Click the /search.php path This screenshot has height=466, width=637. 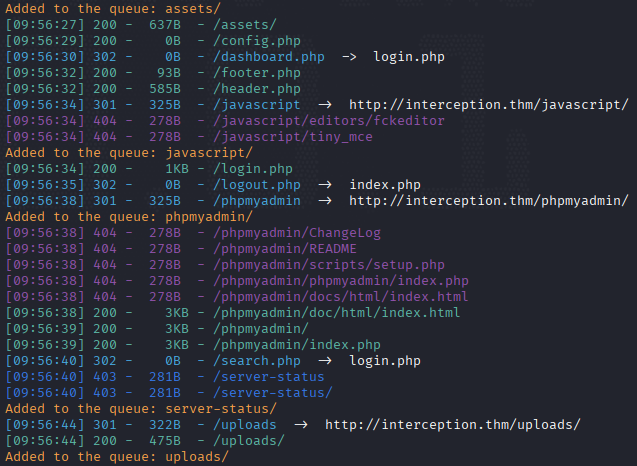click(x=257, y=361)
